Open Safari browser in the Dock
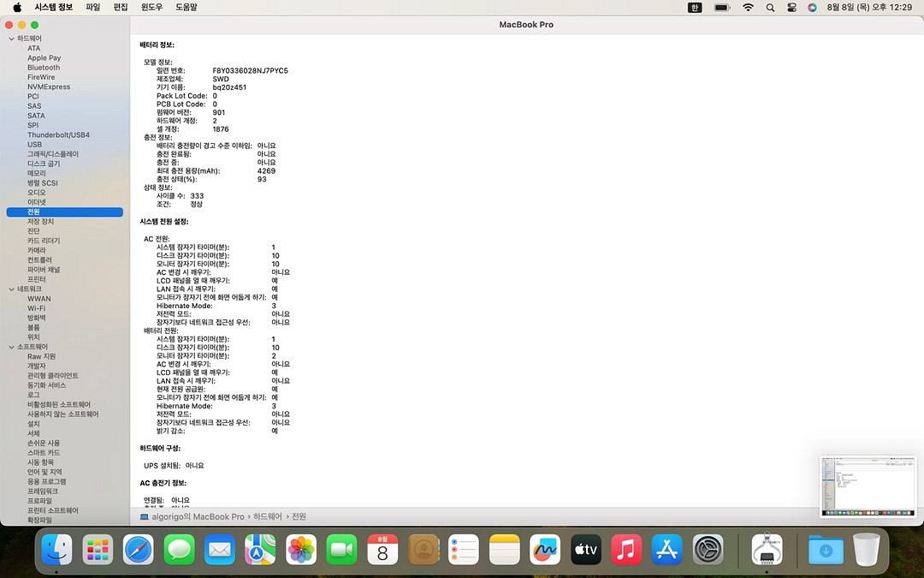This screenshot has height=578, width=924. tap(139, 550)
